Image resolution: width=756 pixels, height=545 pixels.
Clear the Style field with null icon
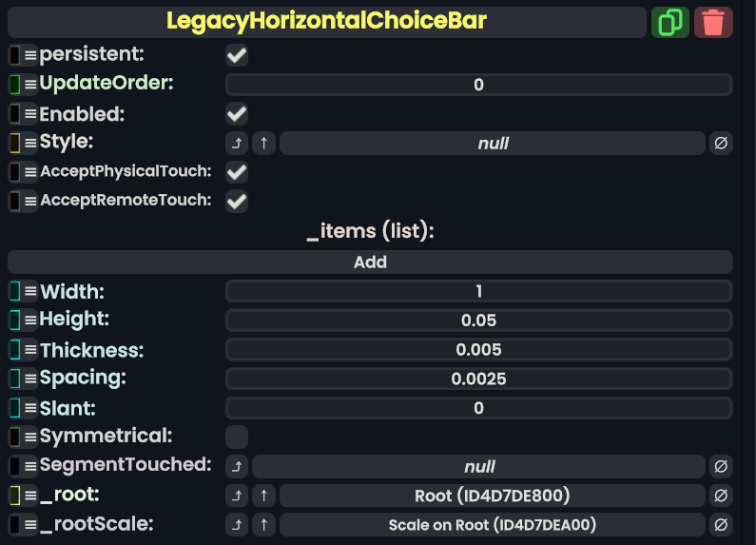(721, 144)
